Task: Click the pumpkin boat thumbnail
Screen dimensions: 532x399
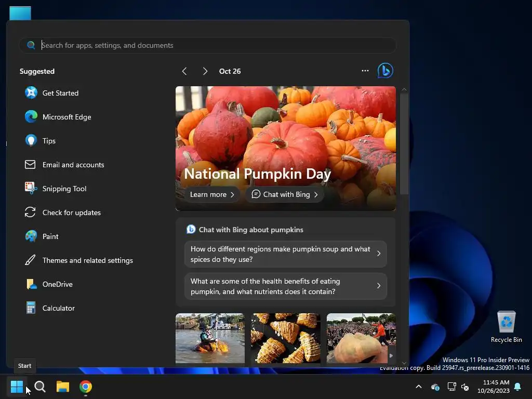Action: tap(210, 338)
